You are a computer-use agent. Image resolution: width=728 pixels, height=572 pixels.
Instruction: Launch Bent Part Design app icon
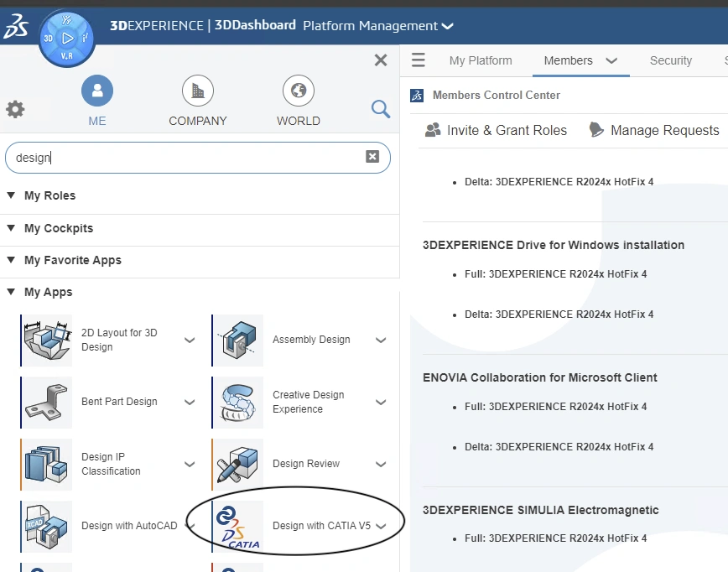[x=47, y=402]
